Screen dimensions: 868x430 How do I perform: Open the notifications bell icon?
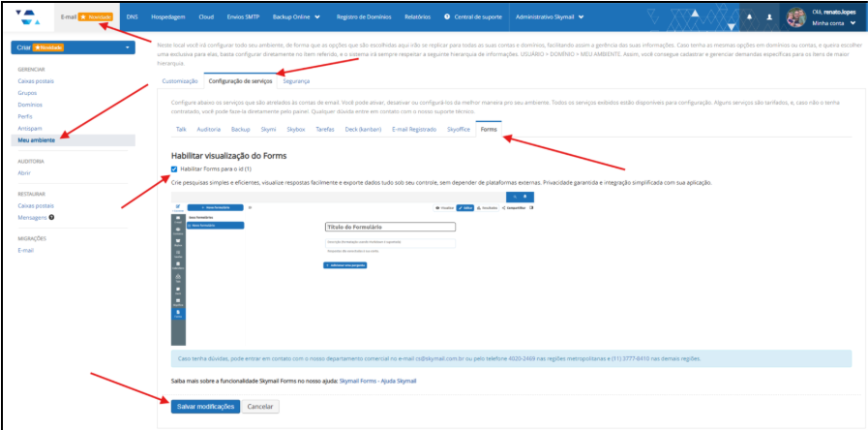pos(748,17)
